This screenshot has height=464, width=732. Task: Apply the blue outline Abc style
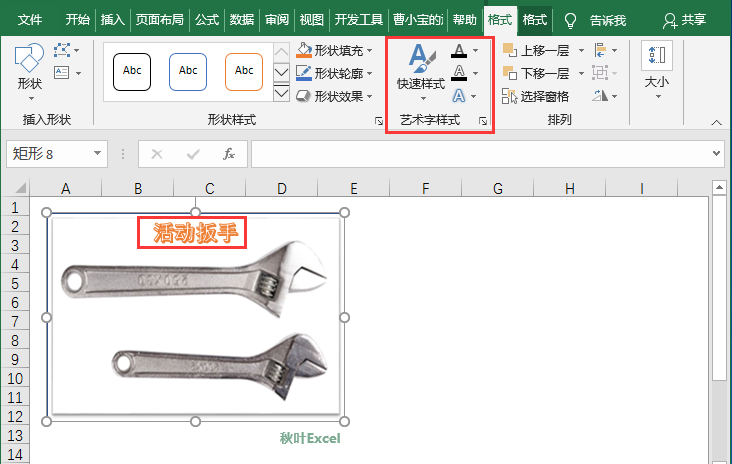188,71
